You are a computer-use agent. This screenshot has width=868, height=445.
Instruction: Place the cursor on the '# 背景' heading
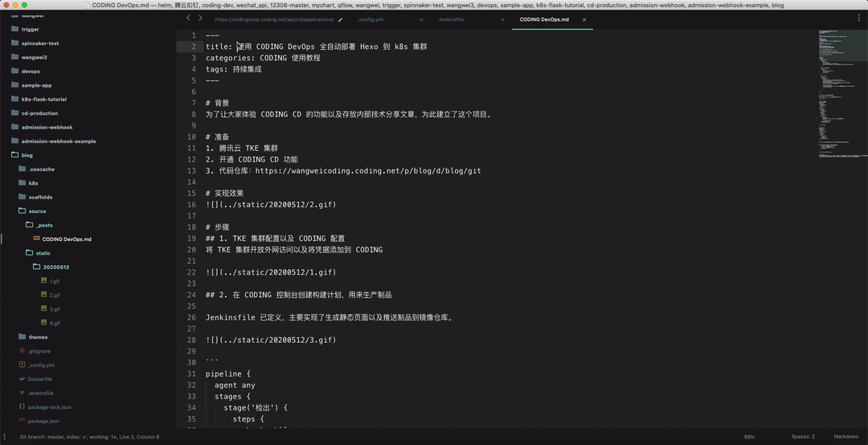[218, 103]
